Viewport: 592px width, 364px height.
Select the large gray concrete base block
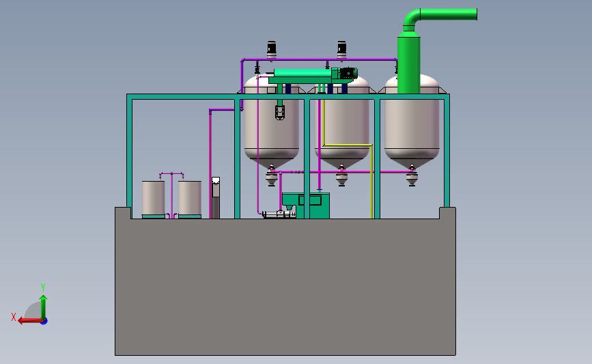point(285,287)
